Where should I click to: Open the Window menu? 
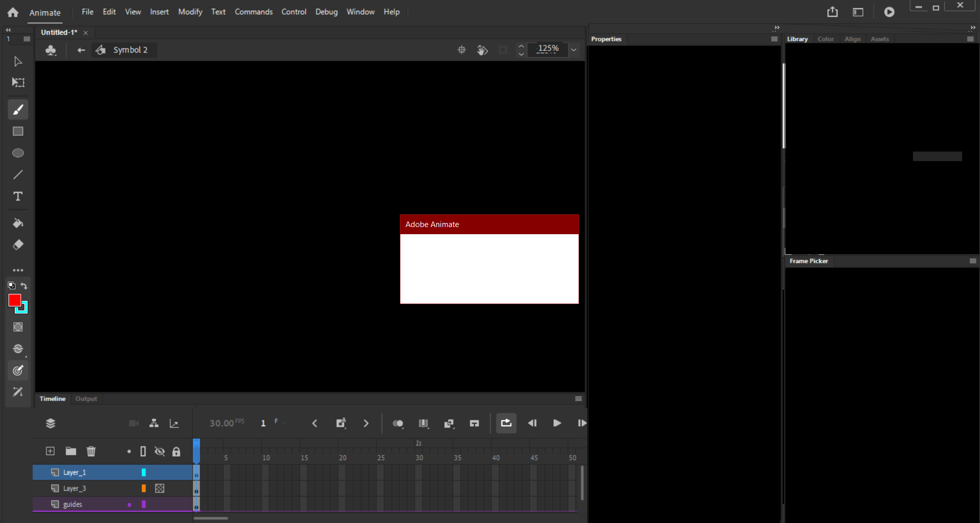click(x=360, y=12)
